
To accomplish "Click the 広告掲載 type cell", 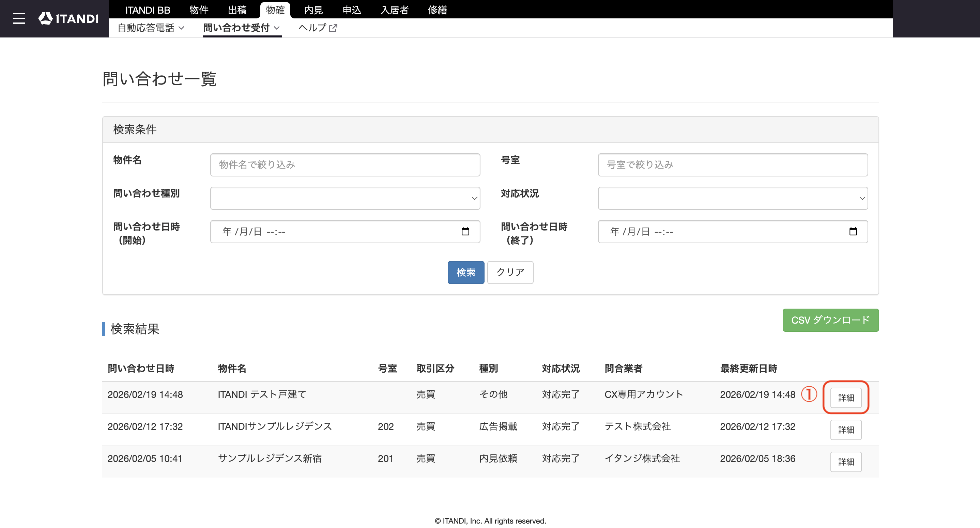I will pyautogui.click(x=498, y=426).
